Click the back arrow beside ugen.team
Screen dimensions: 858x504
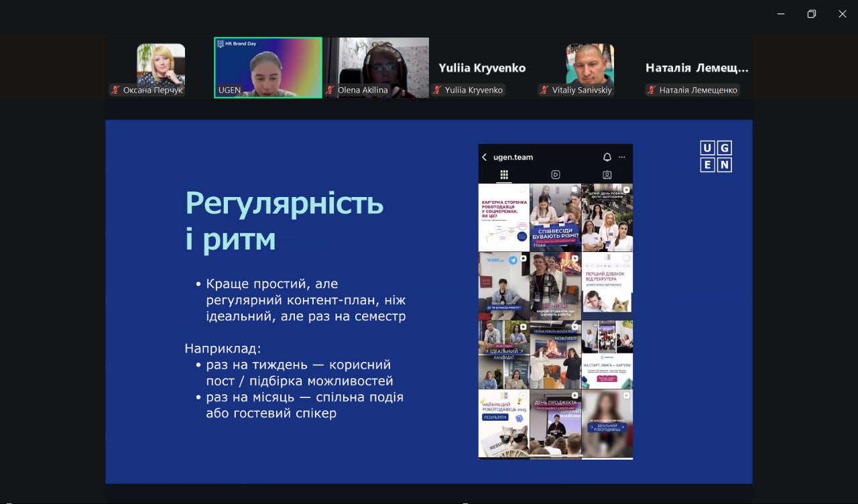pyautogui.click(x=485, y=157)
